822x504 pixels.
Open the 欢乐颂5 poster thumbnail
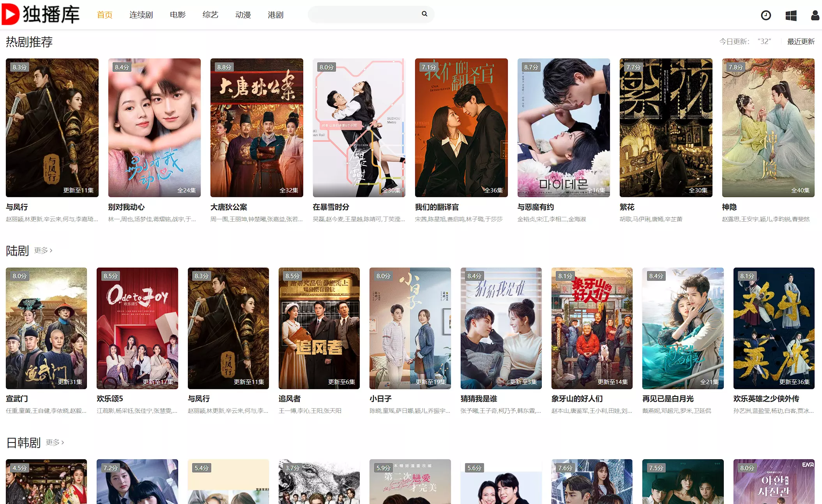(x=137, y=328)
